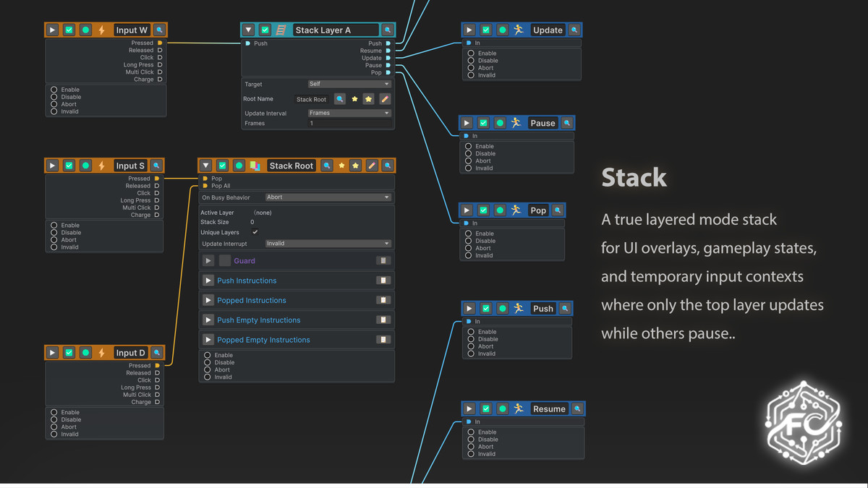
Task: Click the clipboard icon on Push Instructions row
Action: click(x=383, y=281)
